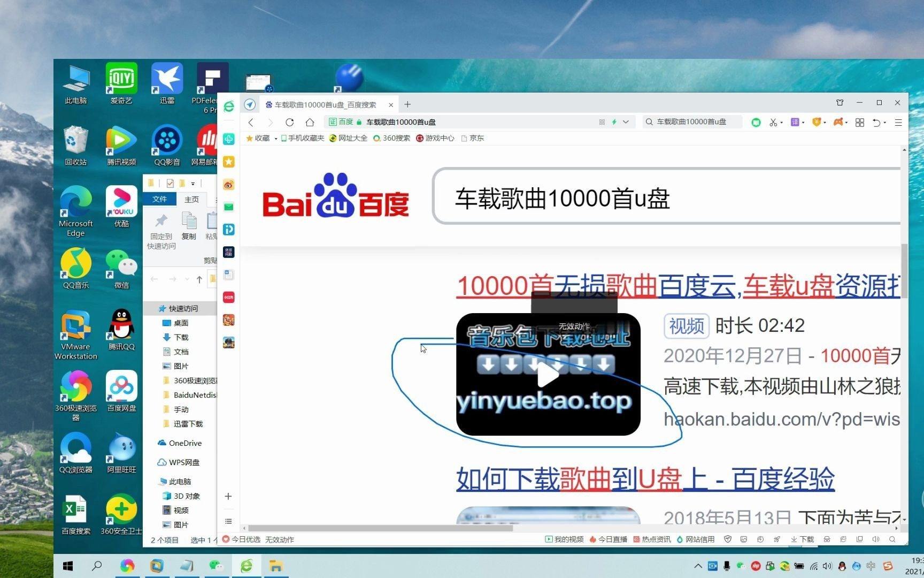
Task: Open 热点资讯 in status bar
Action: coord(652,539)
